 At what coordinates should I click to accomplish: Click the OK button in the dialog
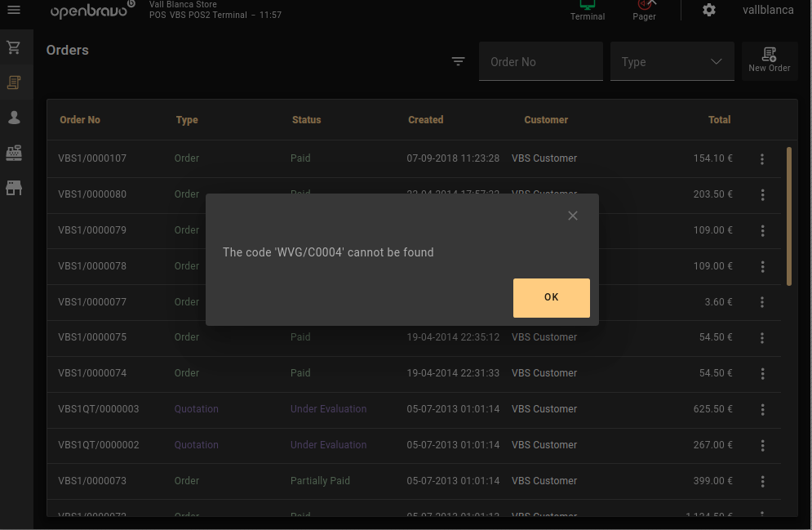[551, 297]
